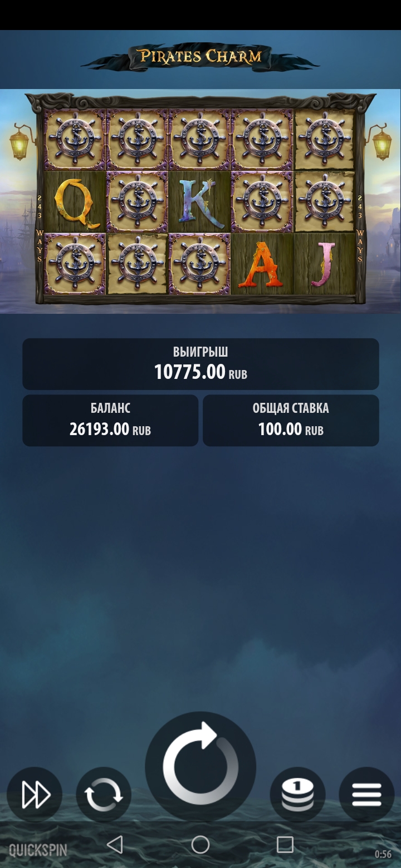Click the Pirates Charm title logo
The width and height of the screenshot is (401, 868).
[200, 56]
